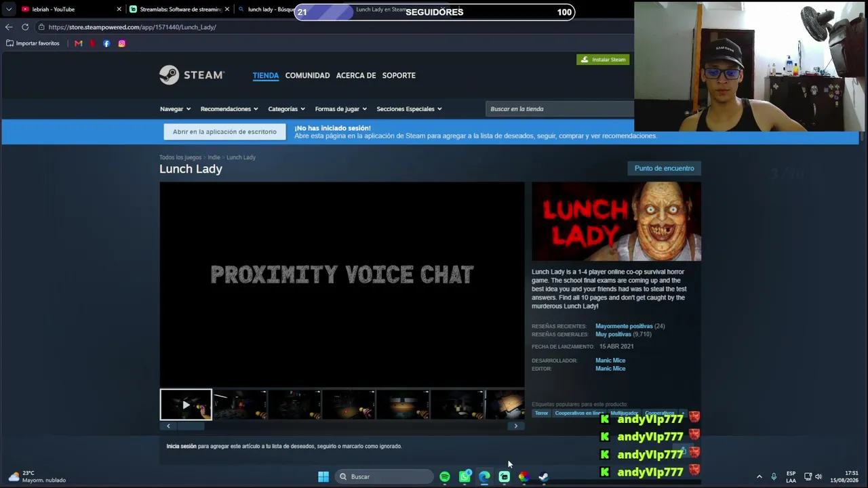Open the weather widget on taskbar

point(38,476)
